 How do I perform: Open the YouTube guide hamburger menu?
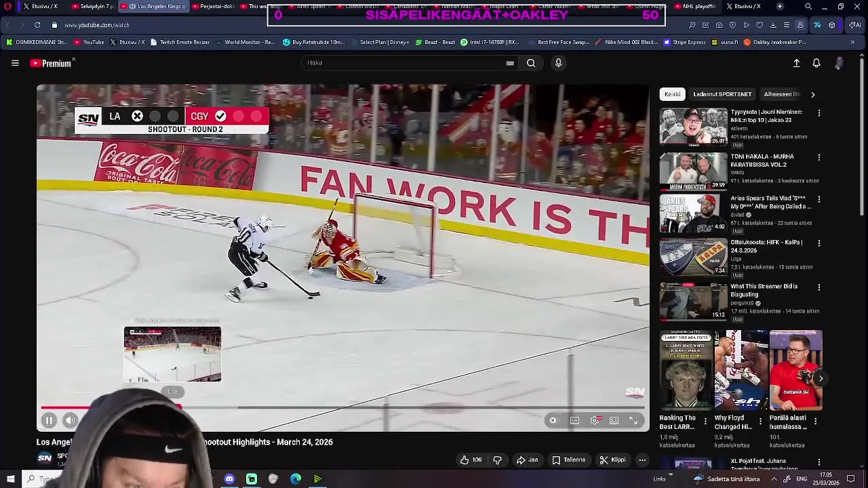[15, 63]
